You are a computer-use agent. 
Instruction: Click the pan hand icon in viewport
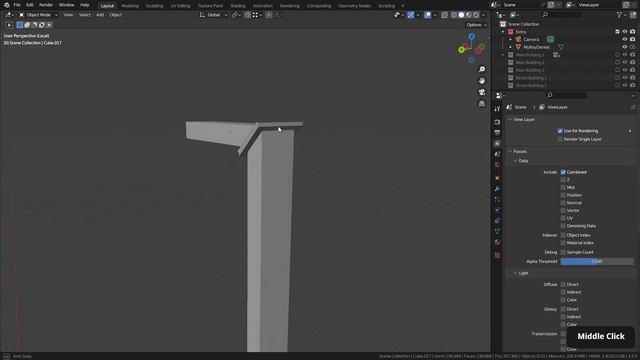pos(482,81)
